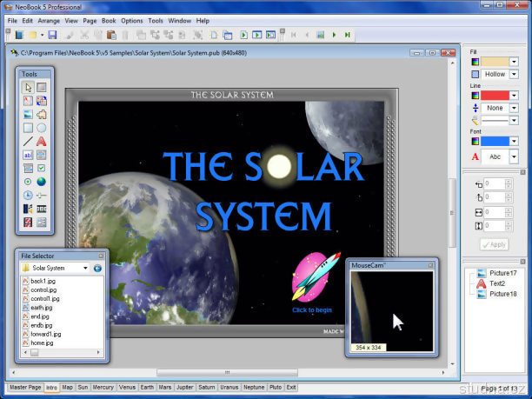Select earth.jpg in File Selector list

pyautogui.click(x=42, y=307)
